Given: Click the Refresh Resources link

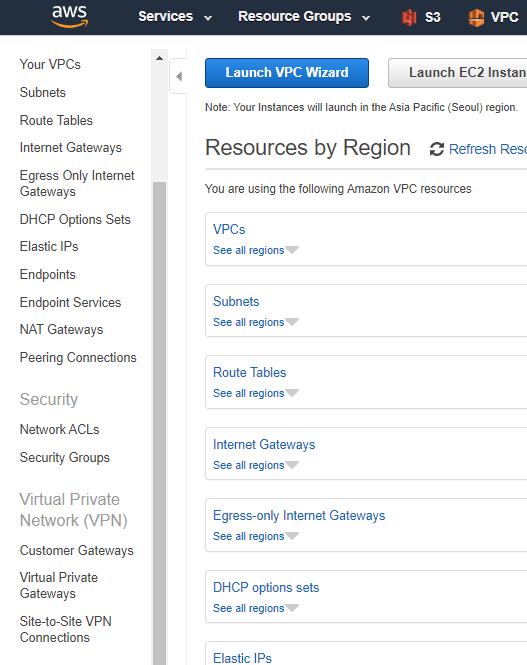Looking at the screenshot, I should click(x=488, y=149).
